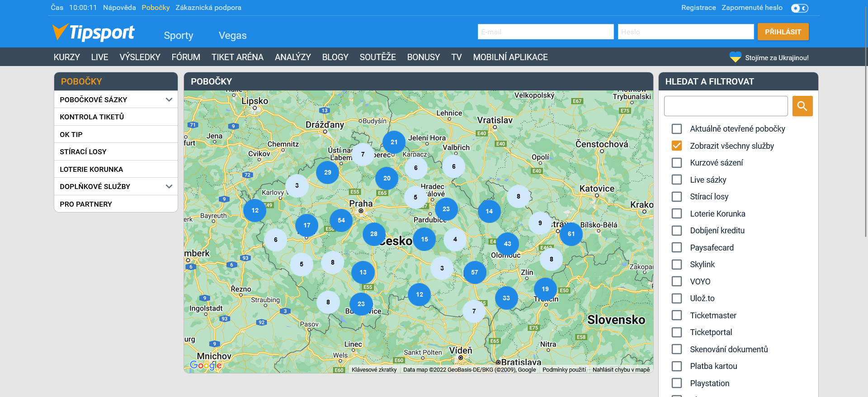This screenshot has width=868, height=397.
Task: Open TIKET ARÉNA in navigation bar
Action: click(237, 57)
